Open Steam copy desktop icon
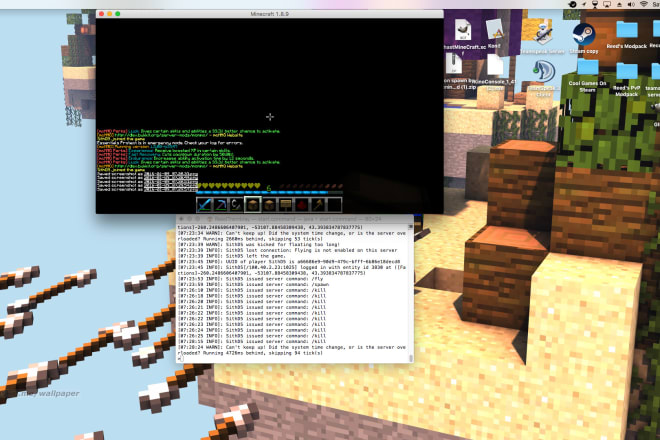Image resolution: width=660 pixels, height=440 pixels. tap(584, 35)
